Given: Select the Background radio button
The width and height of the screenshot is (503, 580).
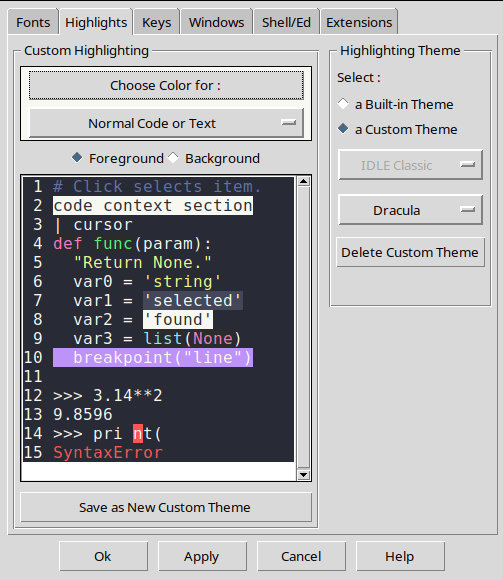Looking at the screenshot, I should (214, 158).
